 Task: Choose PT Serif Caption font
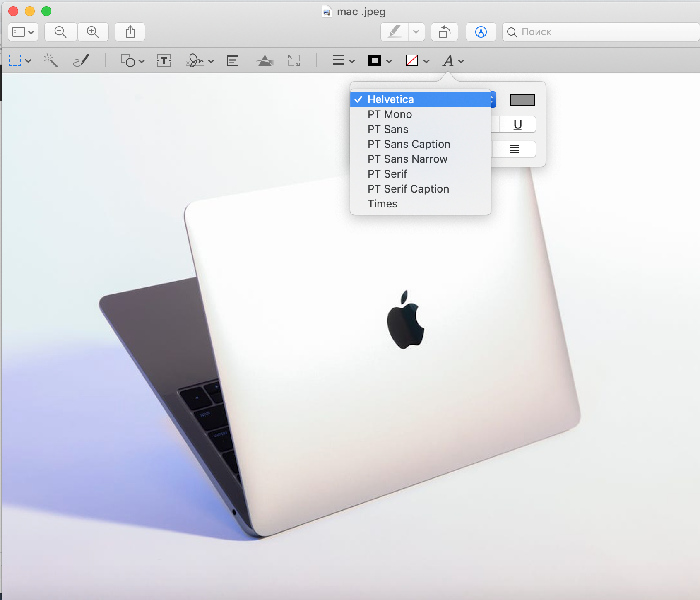[421, 189]
